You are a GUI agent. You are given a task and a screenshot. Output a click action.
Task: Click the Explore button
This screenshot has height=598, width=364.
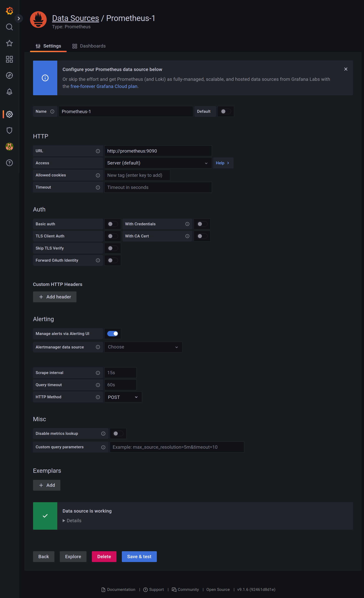click(73, 556)
